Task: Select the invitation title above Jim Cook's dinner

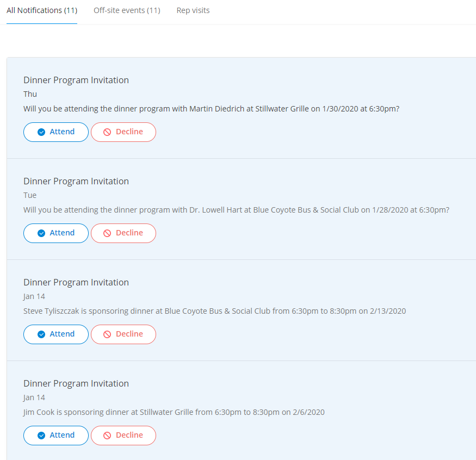Action: point(76,383)
